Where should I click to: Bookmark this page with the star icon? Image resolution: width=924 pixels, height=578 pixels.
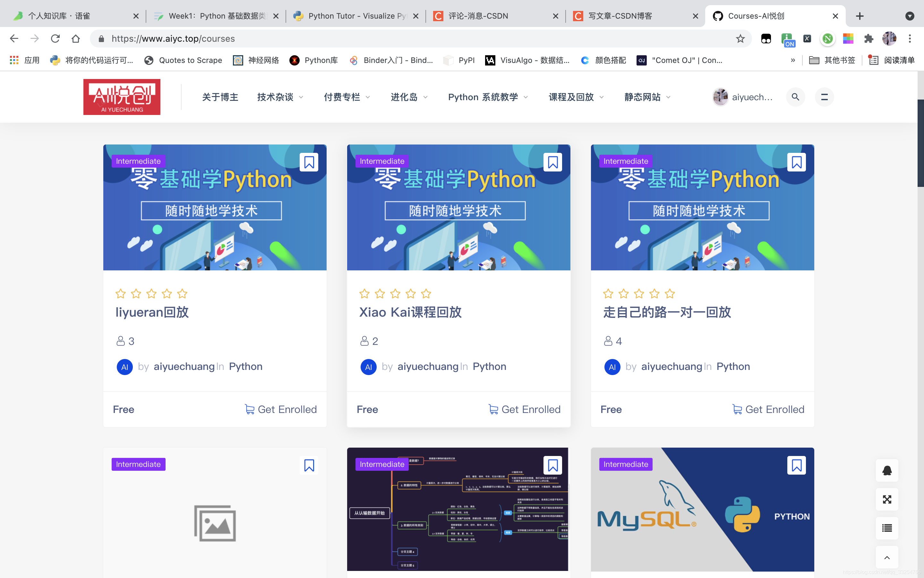pos(740,39)
